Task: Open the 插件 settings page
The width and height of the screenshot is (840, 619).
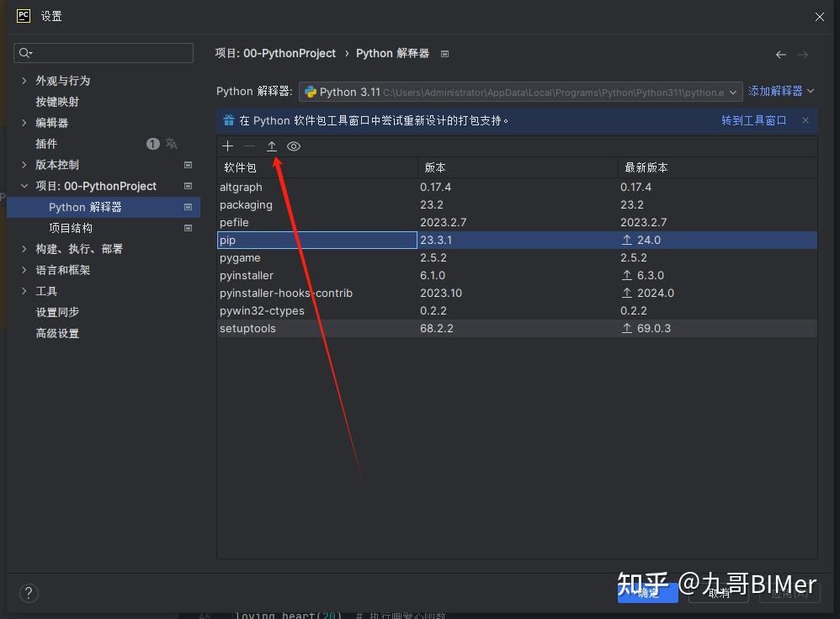Action: click(x=46, y=144)
